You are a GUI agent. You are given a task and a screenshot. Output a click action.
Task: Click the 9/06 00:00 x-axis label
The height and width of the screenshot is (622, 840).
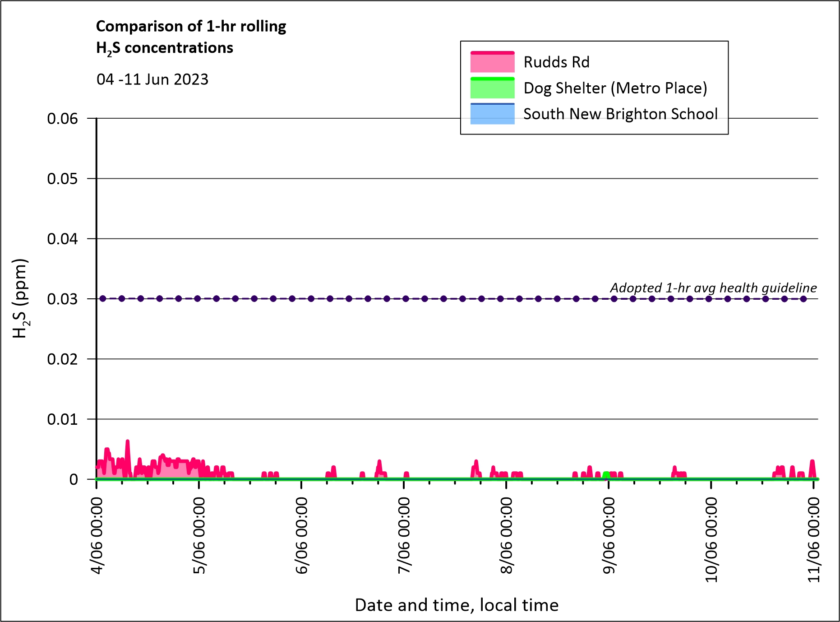609,536
